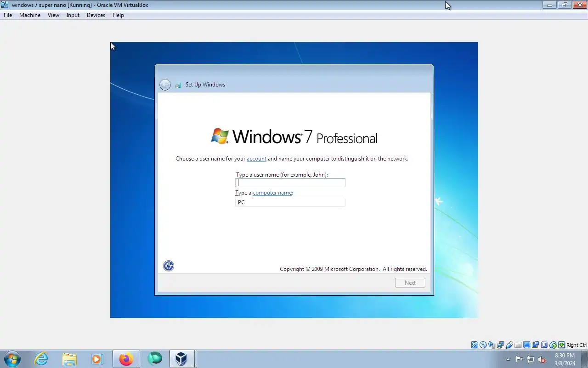Viewport: 588px width, 368px height.
Task: Select the VirtualBox taskbar button
Action: pyautogui.click(x=182, y=359)
